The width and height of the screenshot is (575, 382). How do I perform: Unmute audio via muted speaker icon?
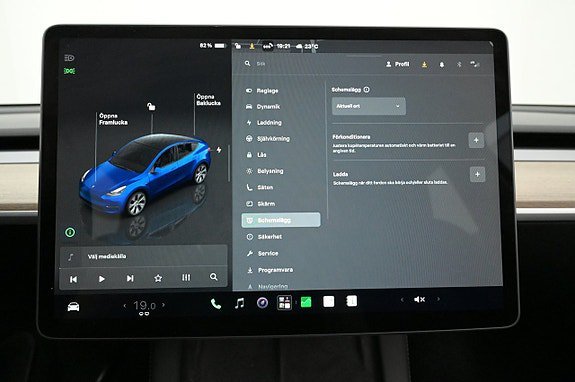(419, 300)
